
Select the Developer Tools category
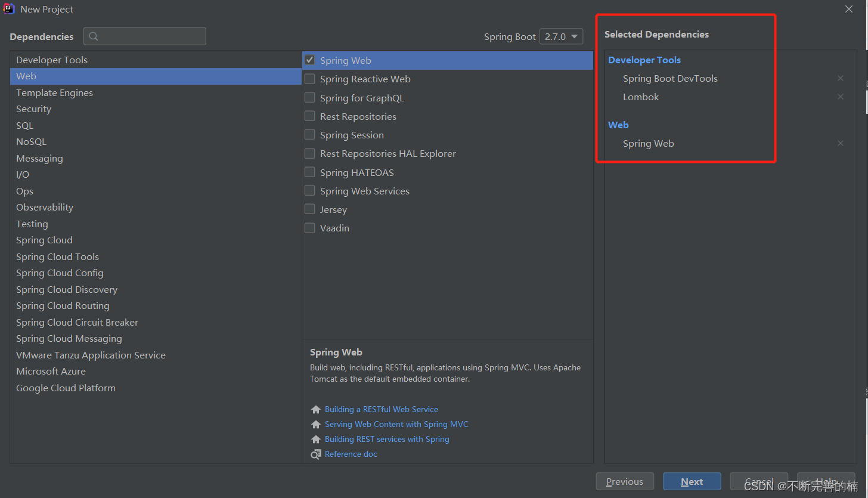156,60
